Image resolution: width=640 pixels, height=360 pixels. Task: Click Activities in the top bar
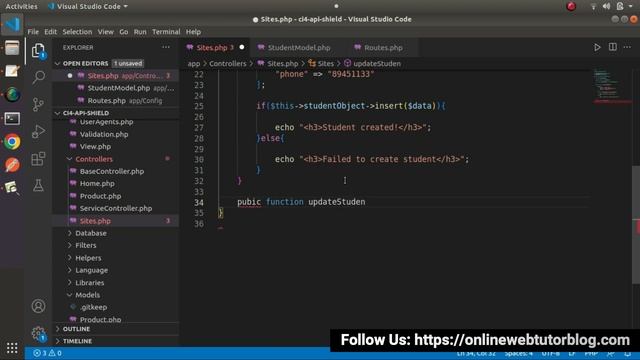pyautogui.click(x=21, y=6)
